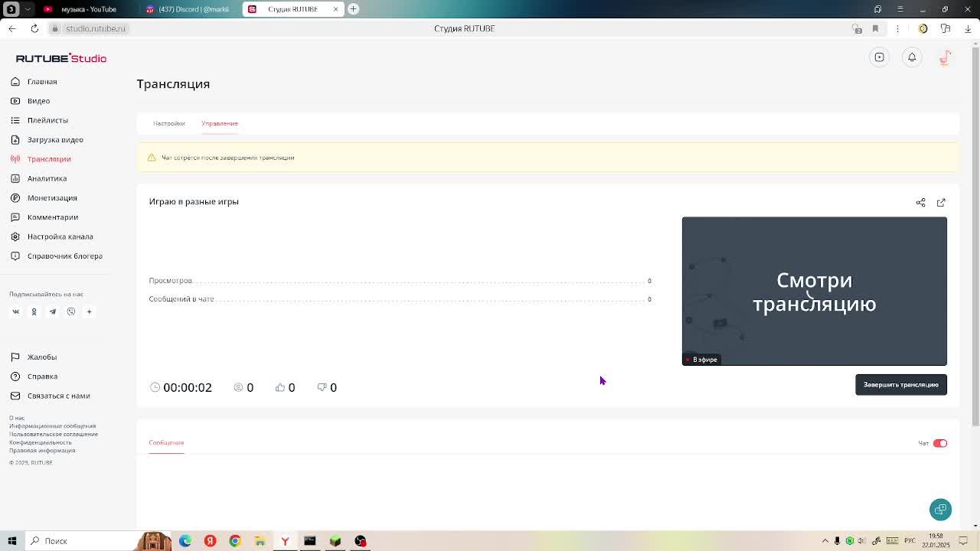
Task: Open browser downloads icon
Action: pos(968,28)
